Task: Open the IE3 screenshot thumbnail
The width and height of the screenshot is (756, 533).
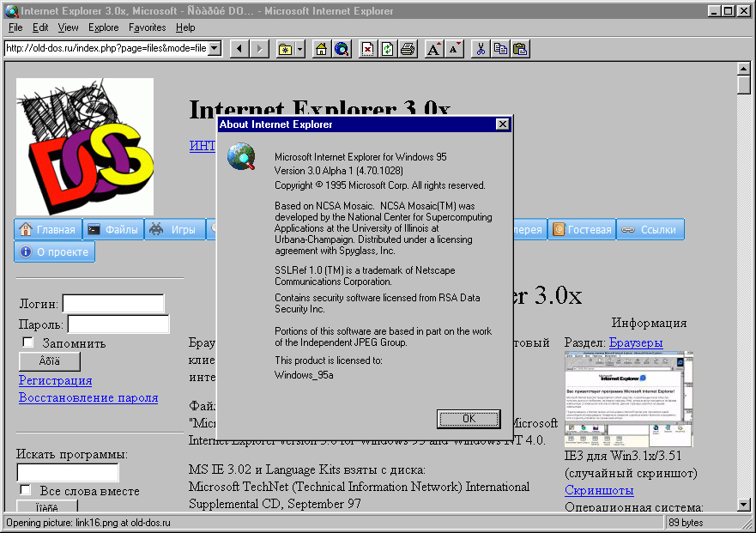Action: tap(629, 399)
